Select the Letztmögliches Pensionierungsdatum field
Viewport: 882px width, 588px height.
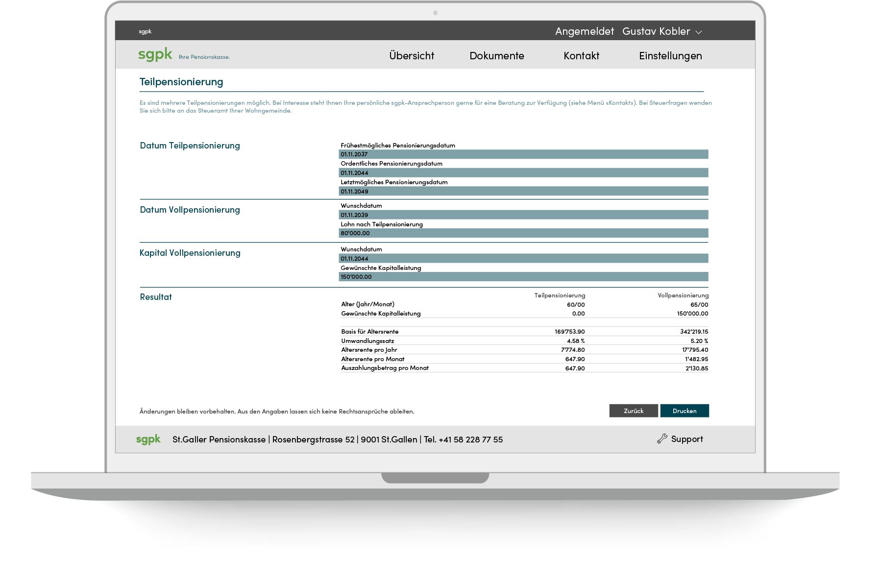pyautogui.click(x=523, y=192)
